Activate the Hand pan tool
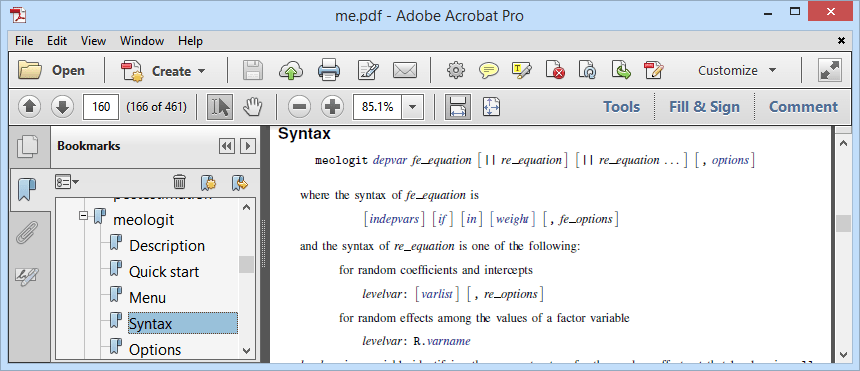This screenshot has width=860, height=371. tap(252, 106)
